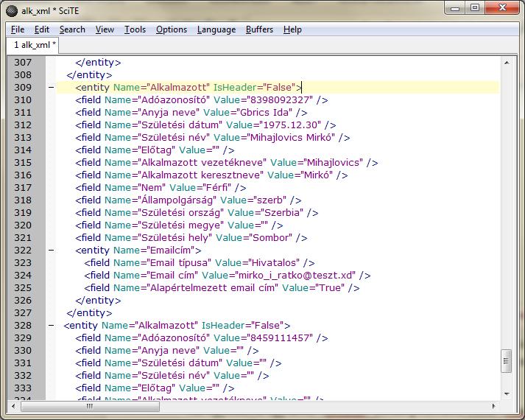Open the File menu

18,29
